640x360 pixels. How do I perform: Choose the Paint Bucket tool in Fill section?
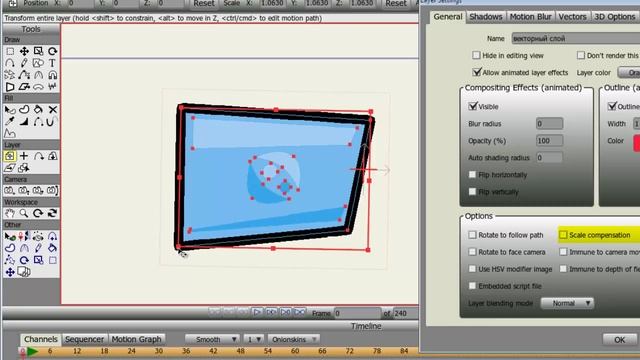point(38,110)
